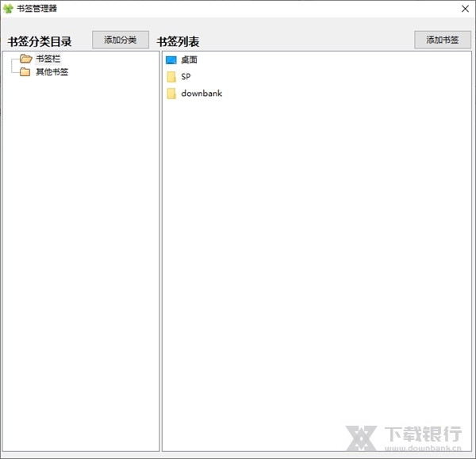Select the 书签栏 open folder icon
The height and width of the screenshot is (459, 476).
[26, 58]
